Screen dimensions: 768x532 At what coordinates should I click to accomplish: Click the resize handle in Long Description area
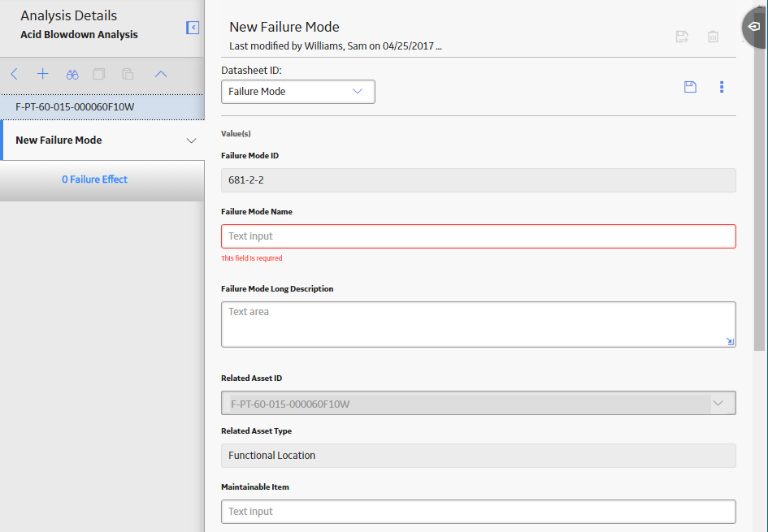click(x=730, y=341)
